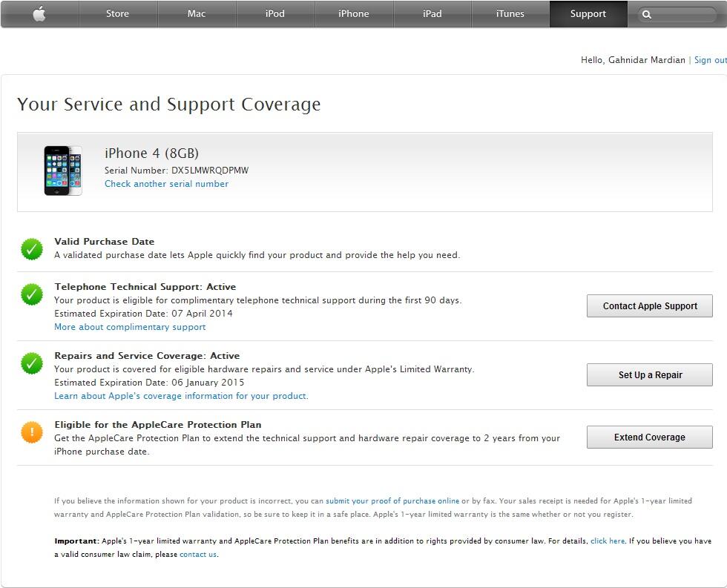Open the Store menu
Screen dimensions: 727x588
117,14
